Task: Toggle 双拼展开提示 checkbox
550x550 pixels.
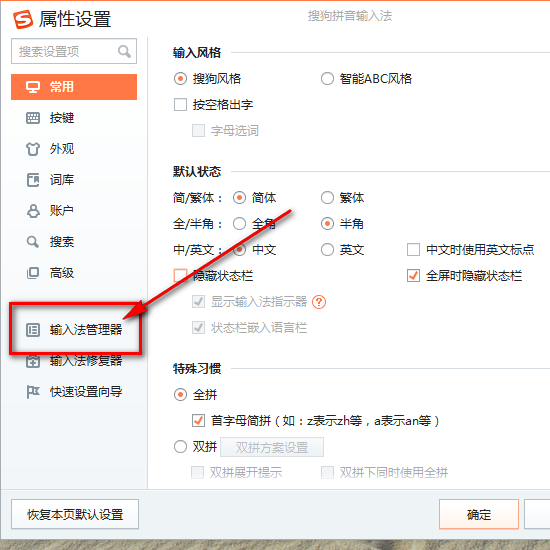Action: point(197,472)
